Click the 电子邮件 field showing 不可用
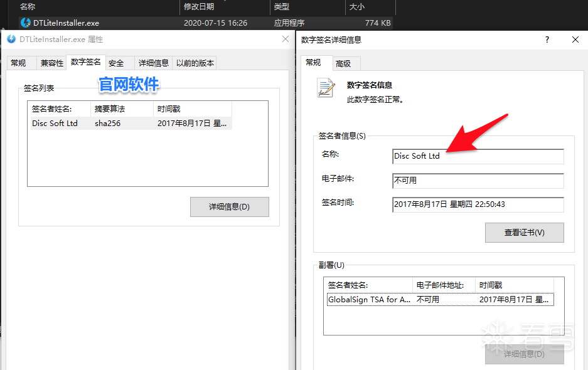 pyautogui.click(x=478, y=181)
